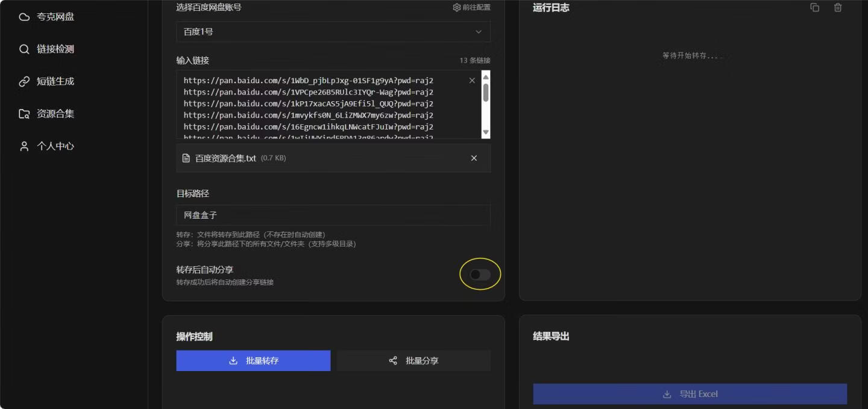868x409 pixels.
Task: Click the 转存后自动分享 label text
Action: [204, 270]
